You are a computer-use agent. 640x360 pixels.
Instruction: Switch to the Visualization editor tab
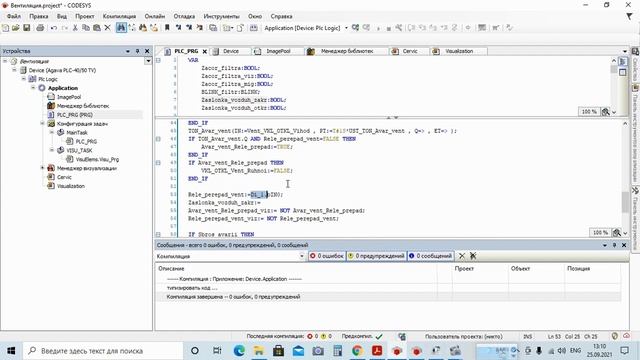459,51
